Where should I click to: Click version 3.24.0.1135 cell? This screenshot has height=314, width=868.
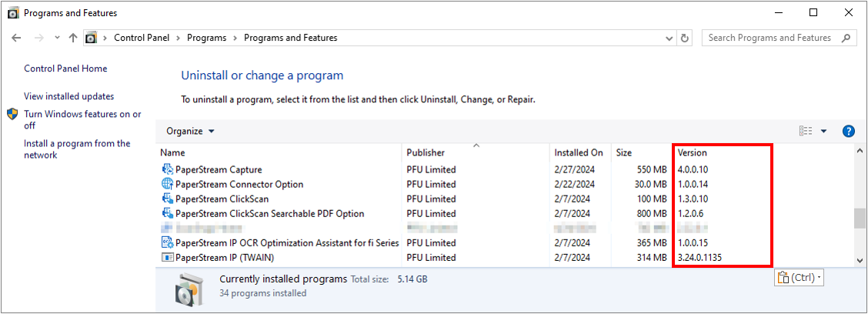coord(699,258)
